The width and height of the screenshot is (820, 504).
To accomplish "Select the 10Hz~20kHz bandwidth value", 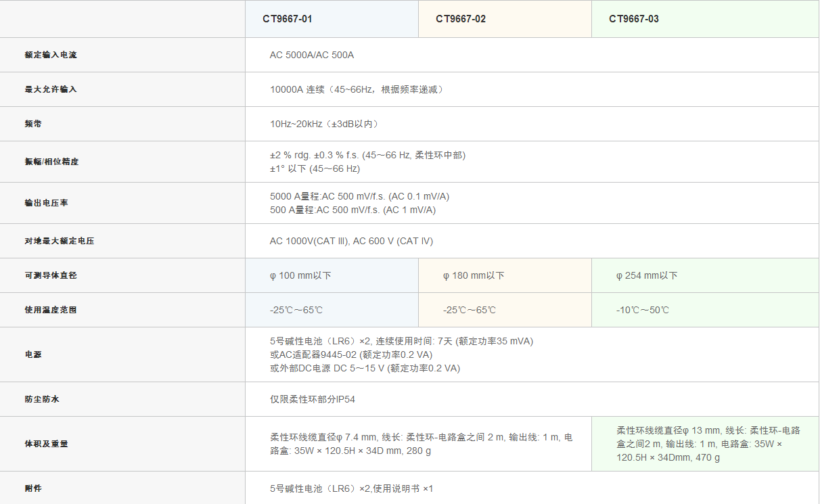I will pos(325,124).
